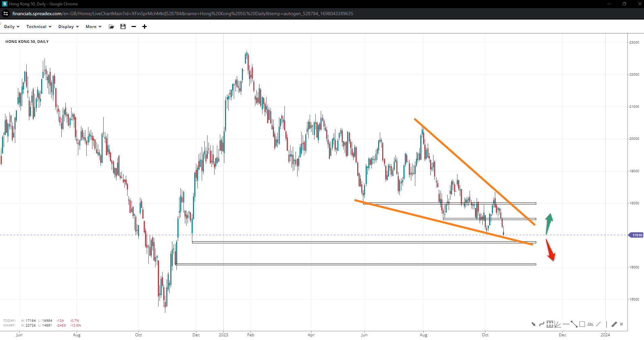Select the arrow drawing tool
Viewport: 644px width, 340px height.
[533, 324]
